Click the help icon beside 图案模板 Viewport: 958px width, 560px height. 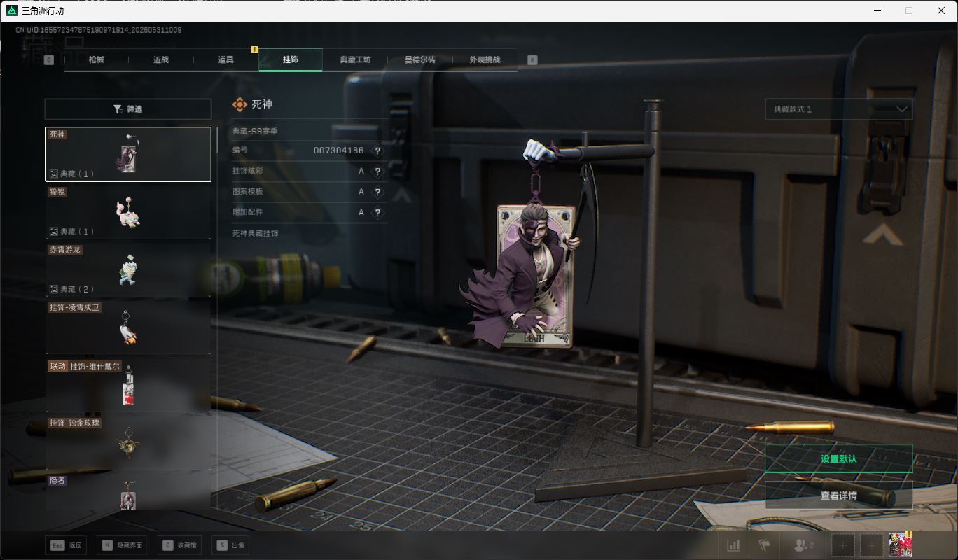point(377,192)
